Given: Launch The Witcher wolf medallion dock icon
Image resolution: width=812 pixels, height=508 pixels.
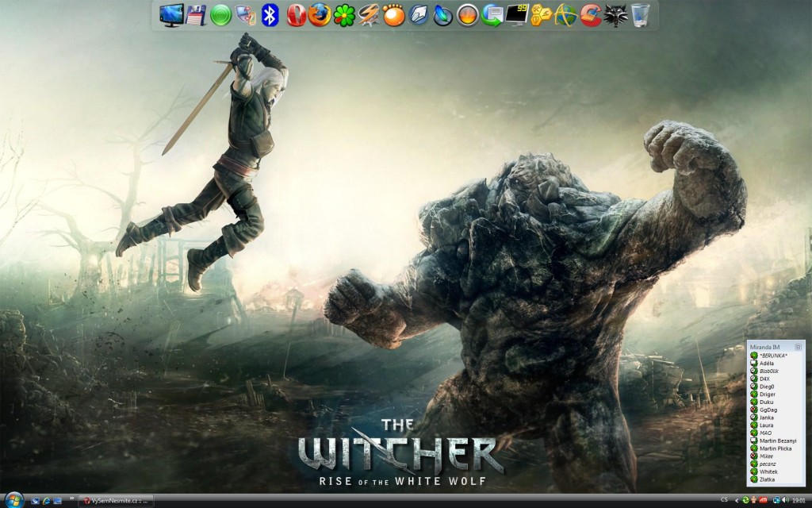Looking at the screenshot, I should pyautogui.click(x=615, y=15).
